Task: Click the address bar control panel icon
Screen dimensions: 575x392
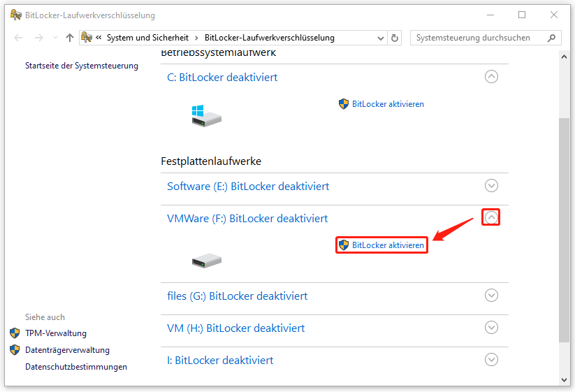Action: tap(87, 38)
